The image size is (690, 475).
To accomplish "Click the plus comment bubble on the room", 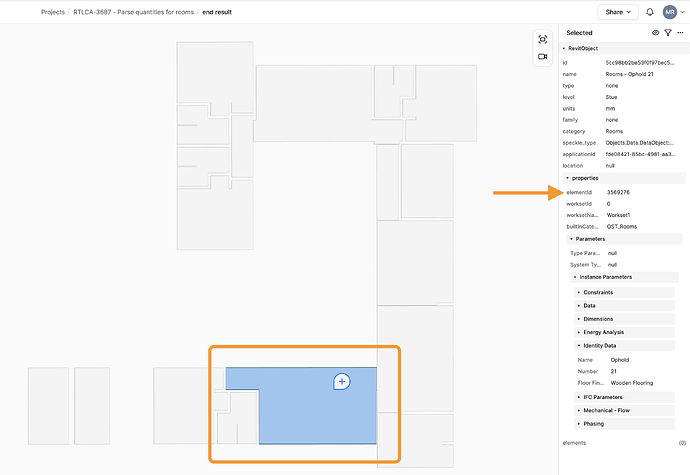I will click(x=342, y=382).
